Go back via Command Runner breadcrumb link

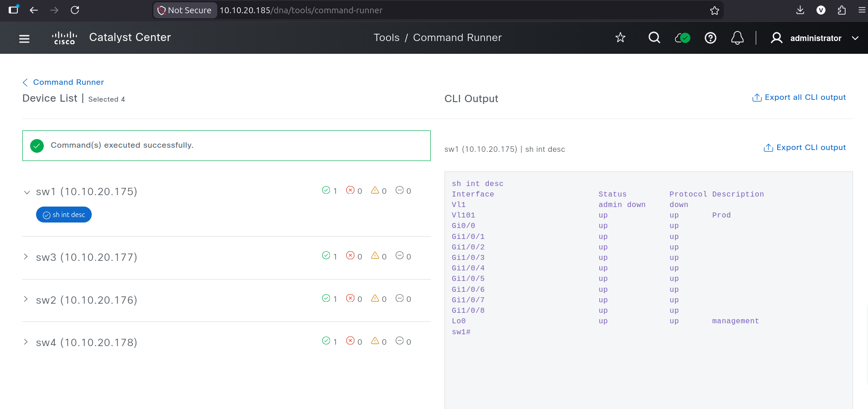63,82
